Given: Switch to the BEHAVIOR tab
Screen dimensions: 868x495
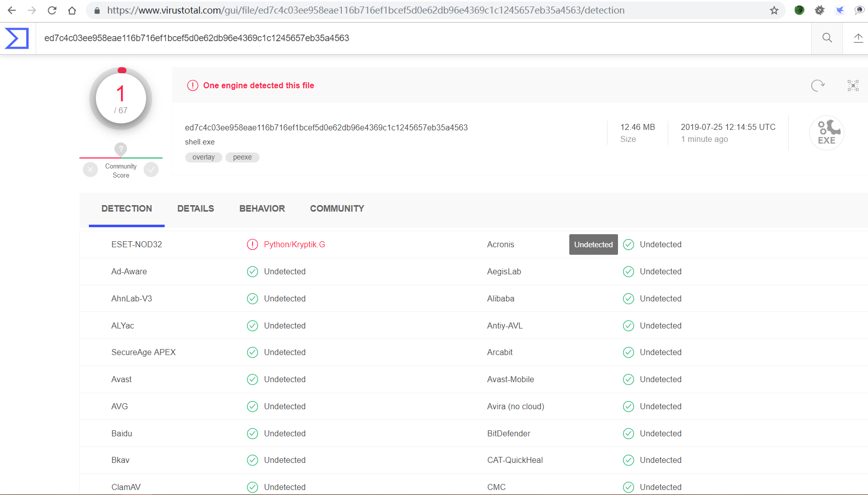Looking at the screenshot, I should click(x=262, y=209).
